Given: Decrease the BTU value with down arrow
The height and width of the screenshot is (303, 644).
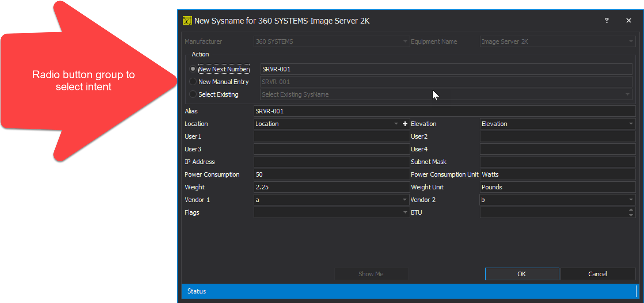Looking at the screenshot, I should pos(631,215).
